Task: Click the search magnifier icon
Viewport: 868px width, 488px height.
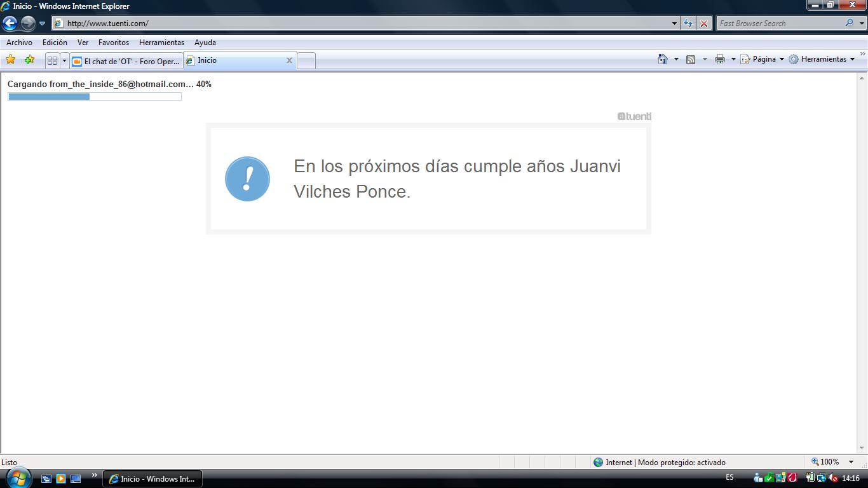Action: pyautogui.click(x=849, y=23)
